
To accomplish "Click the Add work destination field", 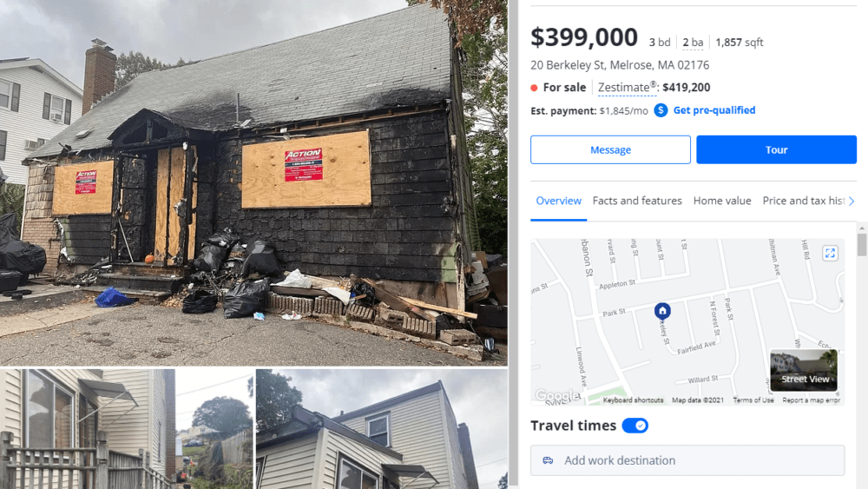I will point(687,460).
